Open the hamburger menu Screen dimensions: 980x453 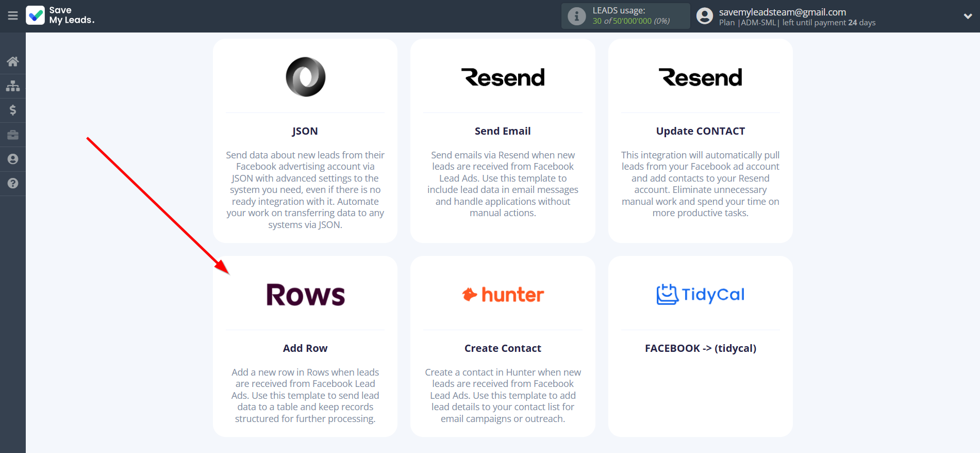[13, 16]
